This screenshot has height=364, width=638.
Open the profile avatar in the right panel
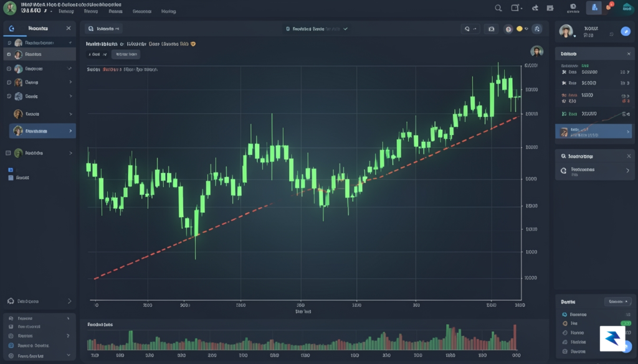point(566,31)
